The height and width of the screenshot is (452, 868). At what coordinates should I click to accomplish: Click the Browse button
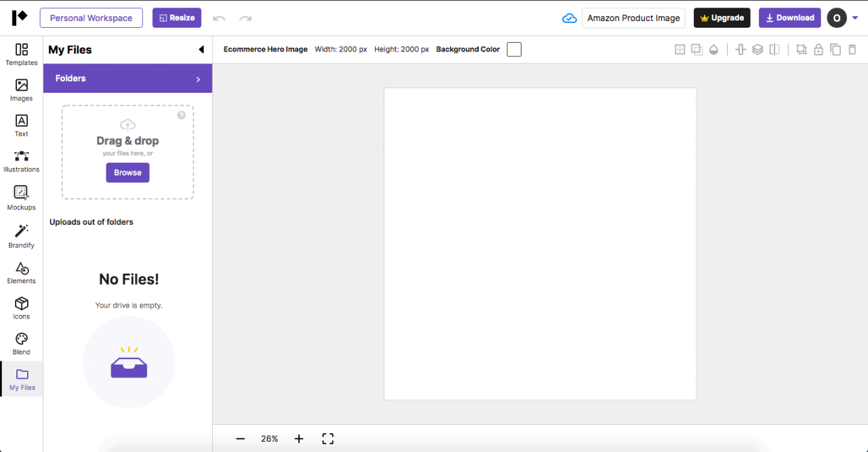click(127, 173)
